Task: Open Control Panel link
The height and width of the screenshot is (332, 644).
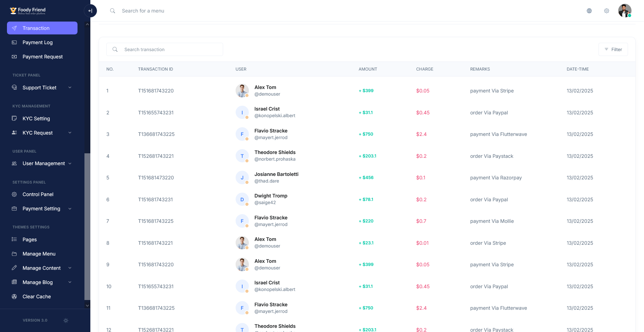Action: [42, 194]
